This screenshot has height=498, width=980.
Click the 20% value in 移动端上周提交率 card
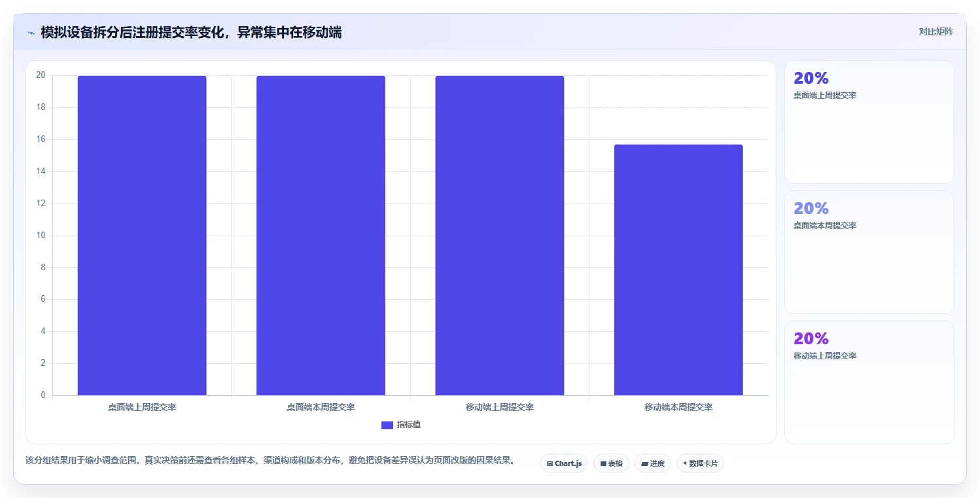tap(811, 338)
